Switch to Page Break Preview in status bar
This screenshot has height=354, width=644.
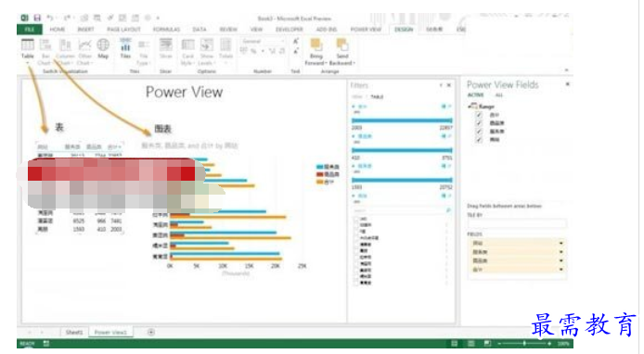point(487,343)
